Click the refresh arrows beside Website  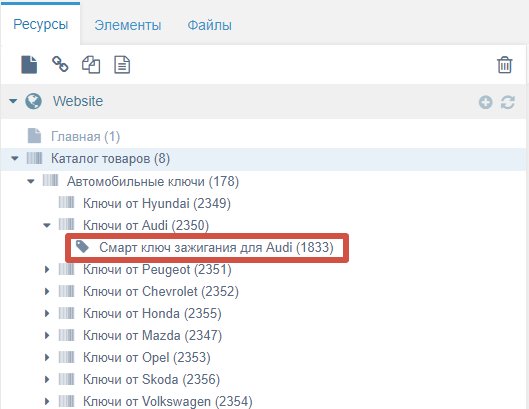pyautogui.click(x=508, y=102)
